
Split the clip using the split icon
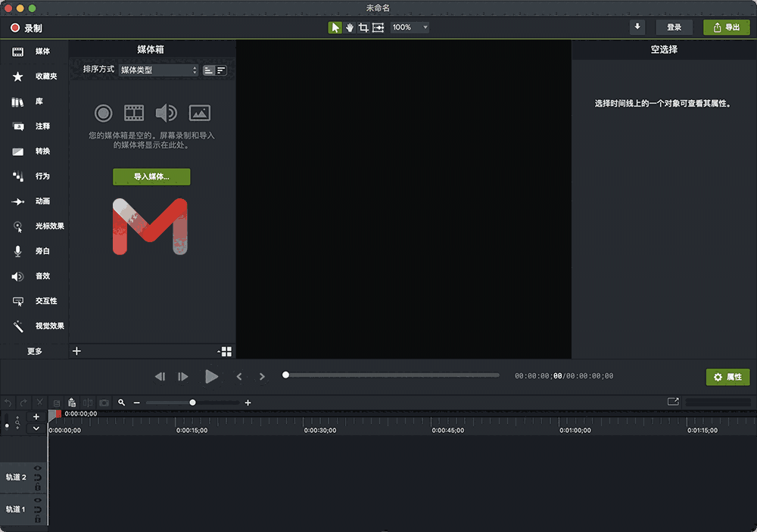pos(88,403)
